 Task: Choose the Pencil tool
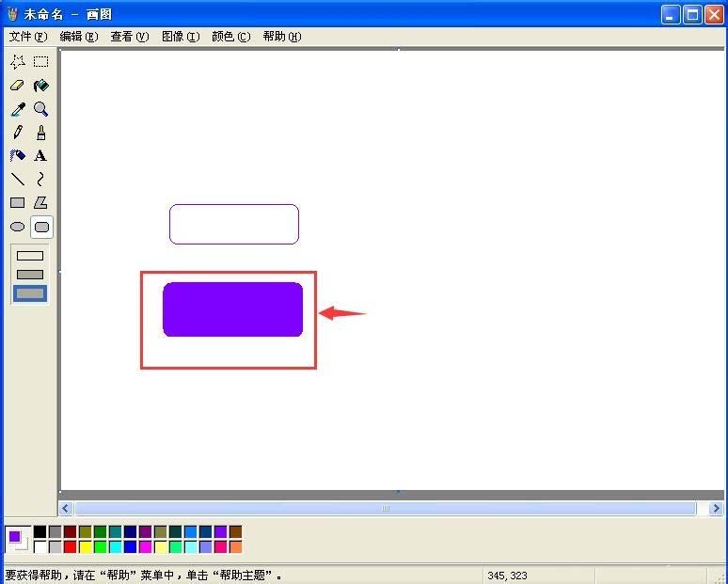[18, 133]
